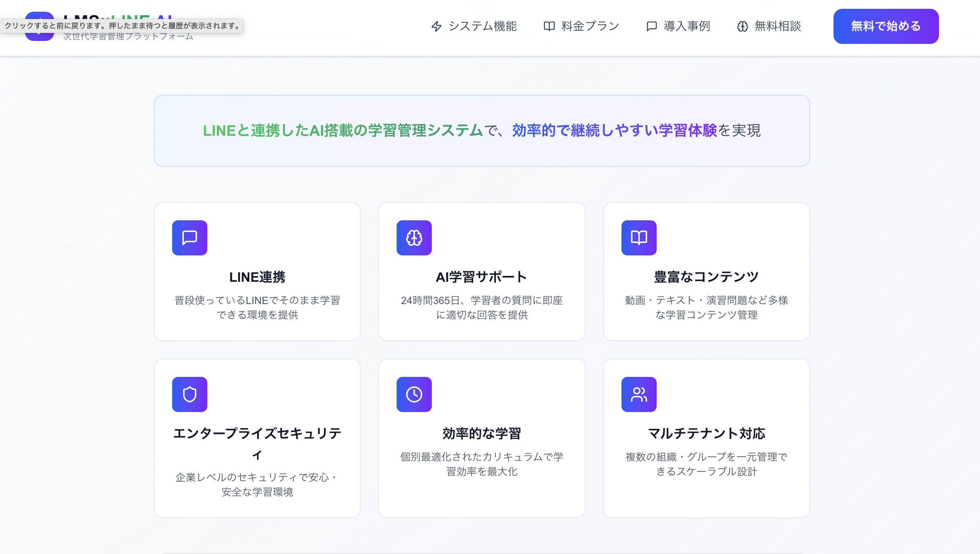Click the users icon in マルチテナント対応 card
This screenshot has width=980, height=554.
pyautogui.click(x=638, y=394)
